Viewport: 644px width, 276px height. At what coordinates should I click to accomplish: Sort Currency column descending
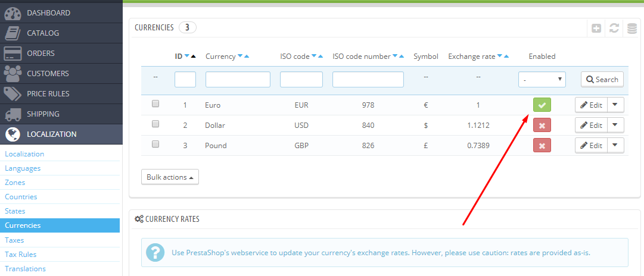(240, 56)
